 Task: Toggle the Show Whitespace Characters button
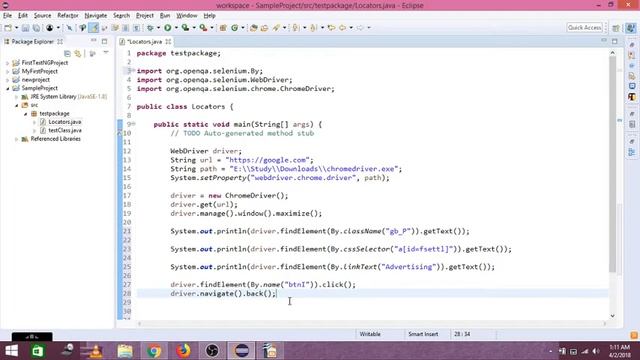coord(136,28)
